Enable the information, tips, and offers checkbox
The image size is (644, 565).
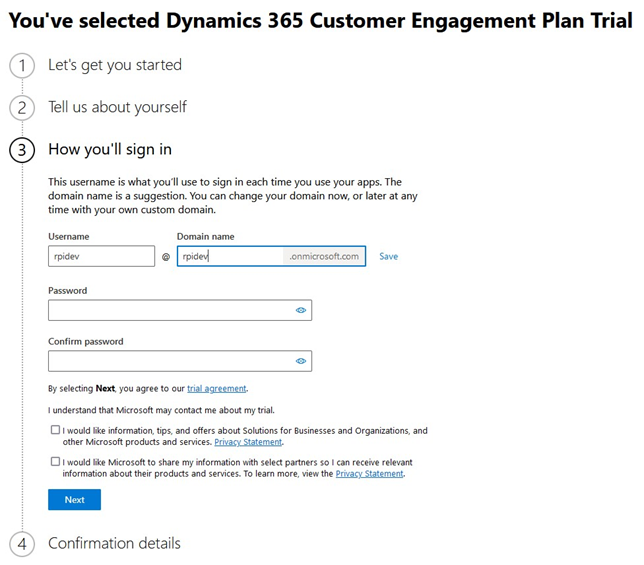point(55,431)
